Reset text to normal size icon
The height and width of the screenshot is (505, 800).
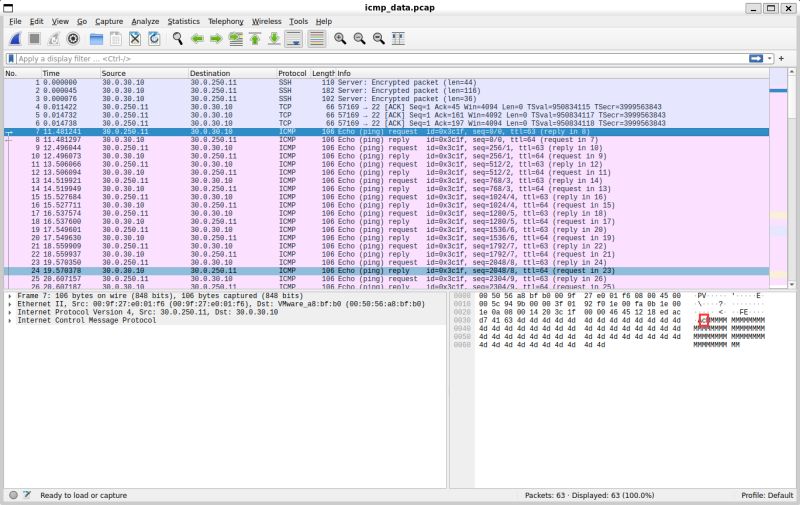pos(379,39)
